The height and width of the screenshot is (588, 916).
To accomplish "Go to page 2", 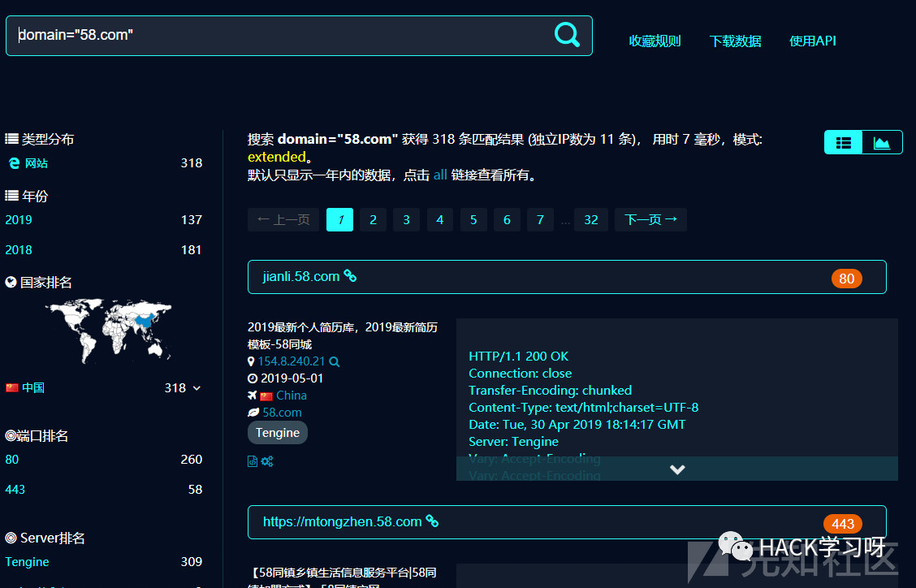I will tap(374, 220).
